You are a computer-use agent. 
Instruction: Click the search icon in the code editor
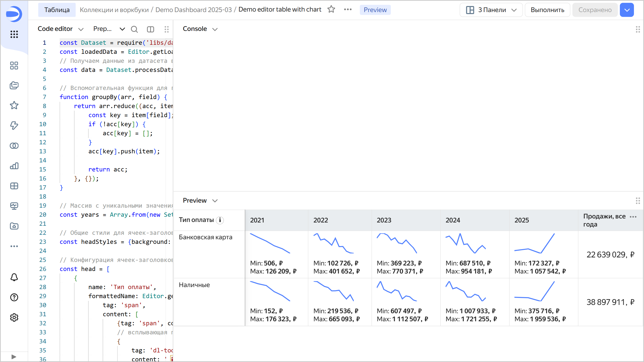tap(134, 29)
